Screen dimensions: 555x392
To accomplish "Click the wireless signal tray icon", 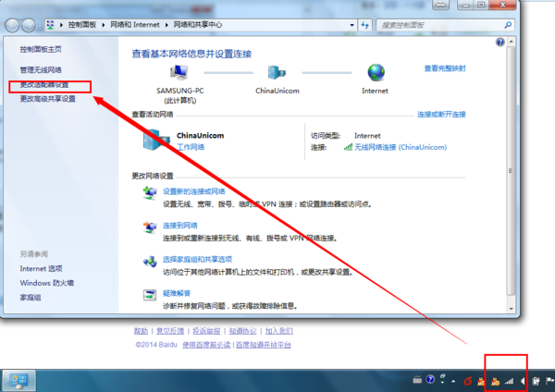I will click(508, 380).
